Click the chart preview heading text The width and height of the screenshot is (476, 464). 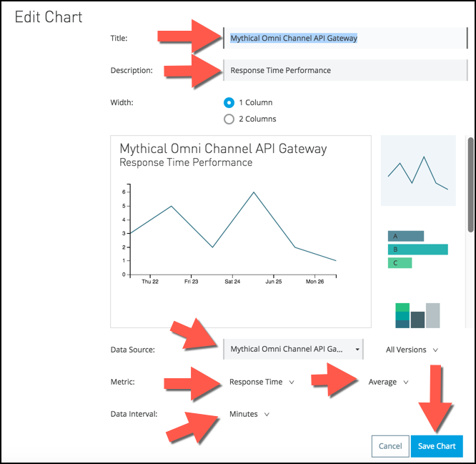coord(223,149)
